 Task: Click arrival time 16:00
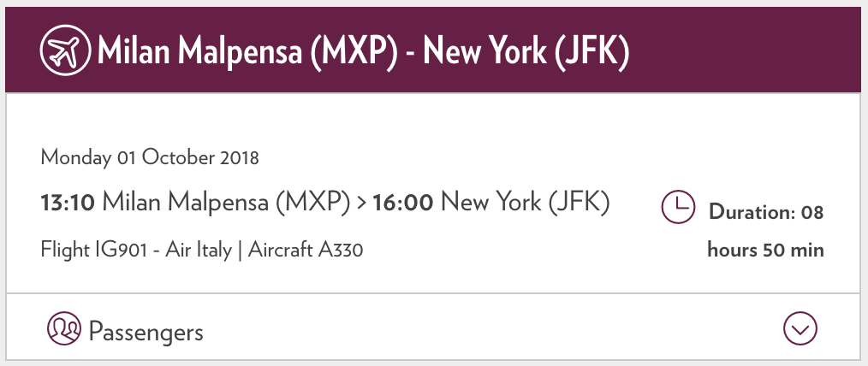(x=402, y=203)
